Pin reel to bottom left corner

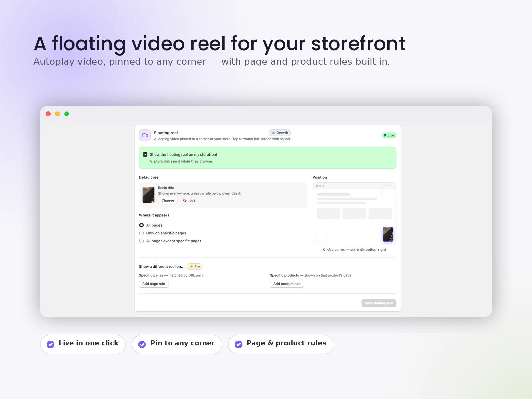321,234
